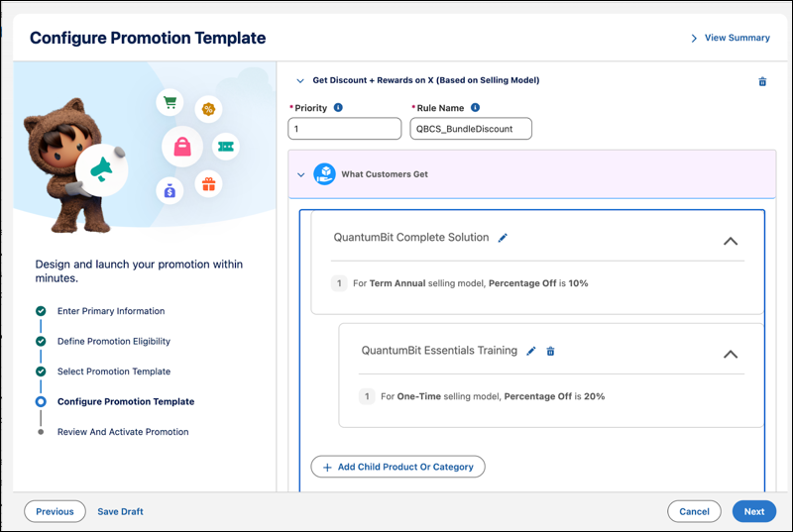Image resolution: width=793 pixels, height=532 pixels.
Task: Go to Select Promotion Template step
Action: pos(114,372)
